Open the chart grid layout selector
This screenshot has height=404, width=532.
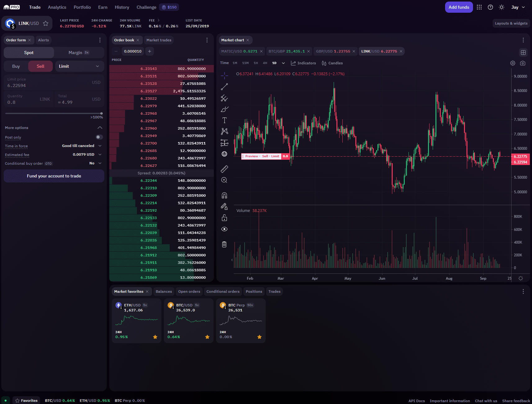tap(523, 53)
